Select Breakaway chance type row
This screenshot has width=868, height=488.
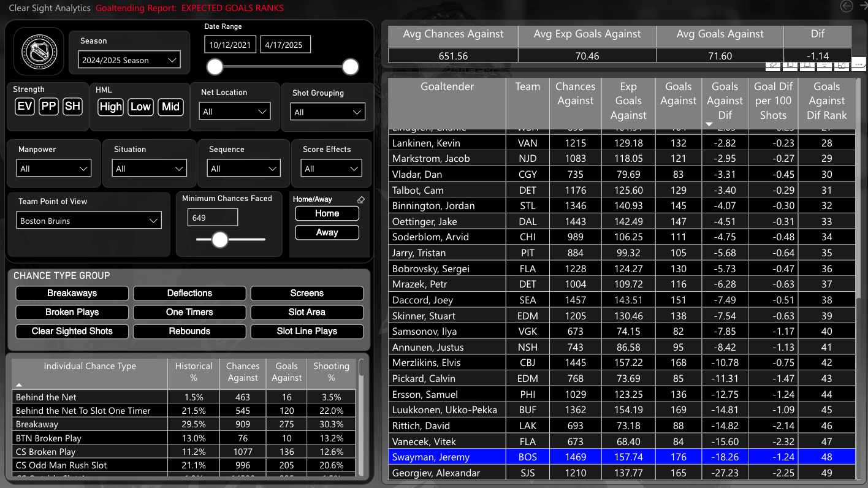[x=185, y=424]
